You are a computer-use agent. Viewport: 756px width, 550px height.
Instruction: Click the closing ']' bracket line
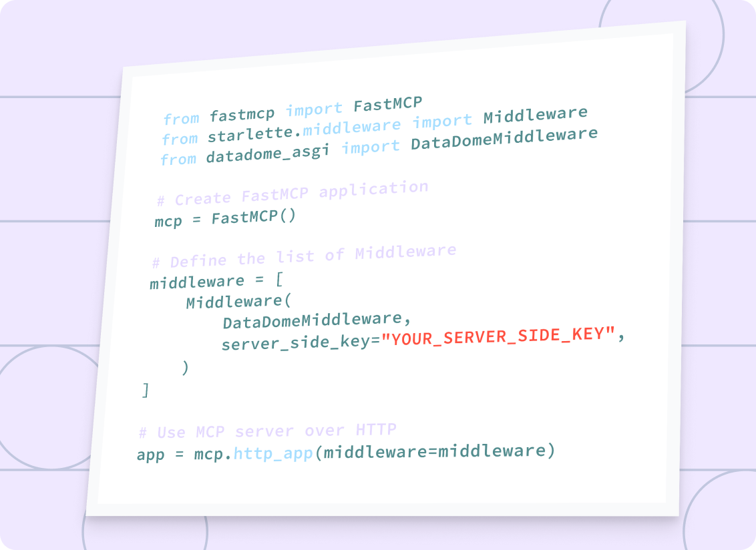pyautogui.click(x=145, y=390)
